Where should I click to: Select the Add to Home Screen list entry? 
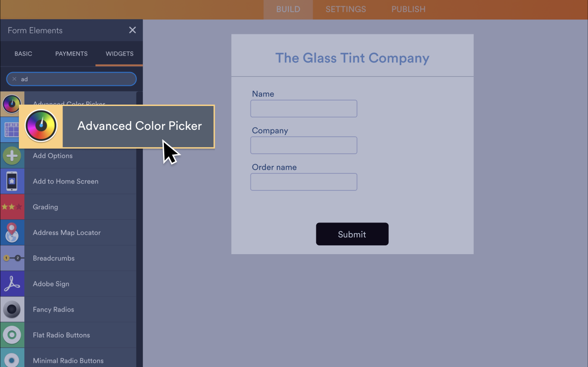pos(66,181)
